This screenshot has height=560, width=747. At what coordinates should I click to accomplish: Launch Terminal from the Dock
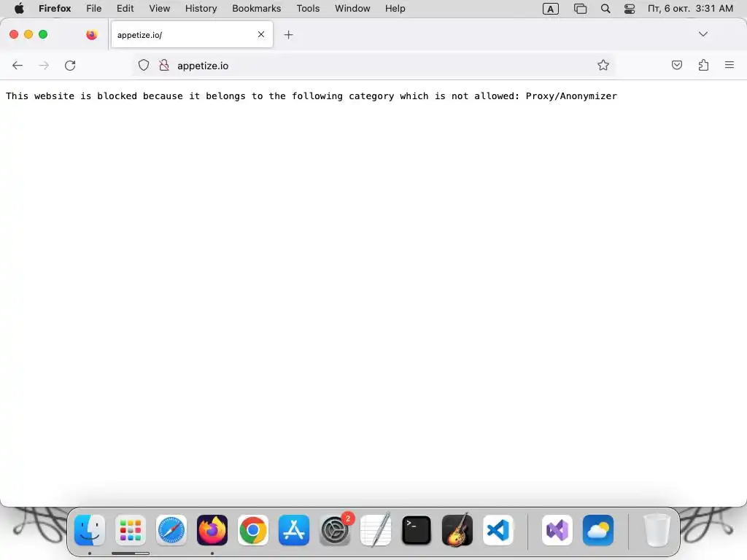point(417,530)
